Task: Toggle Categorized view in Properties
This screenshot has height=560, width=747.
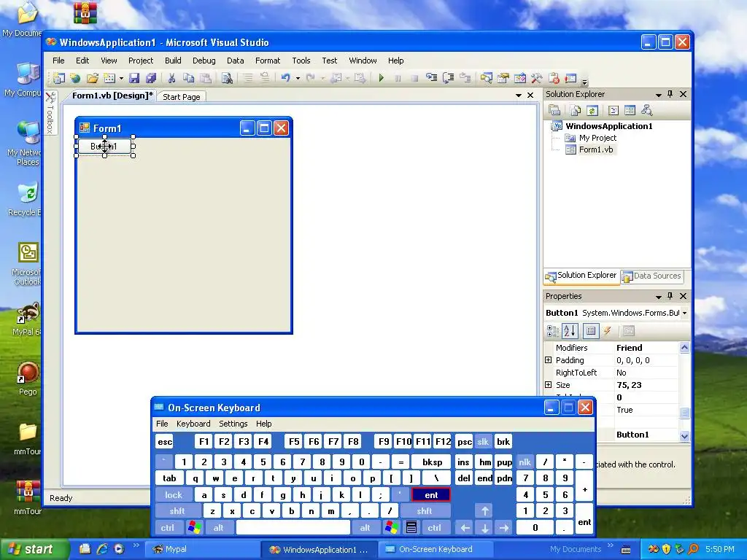Action: tap(553, 331)
